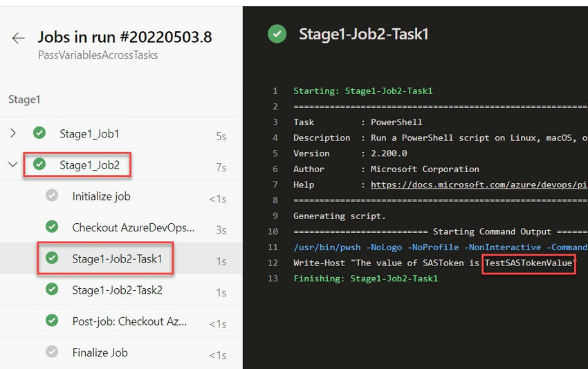This screenshot has width=588, height=369.
Task: Click large green check next to Stage1-Job2-Task1 heading
Action: point(277,34)
